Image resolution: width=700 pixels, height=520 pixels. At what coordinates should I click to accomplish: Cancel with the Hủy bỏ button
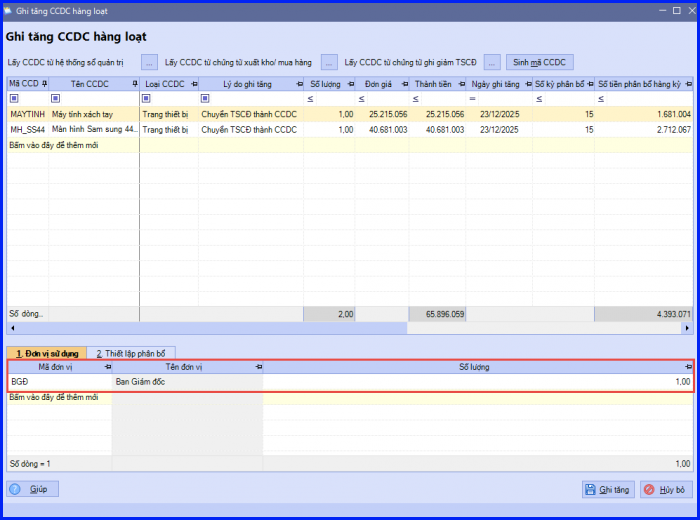point(665,490)
